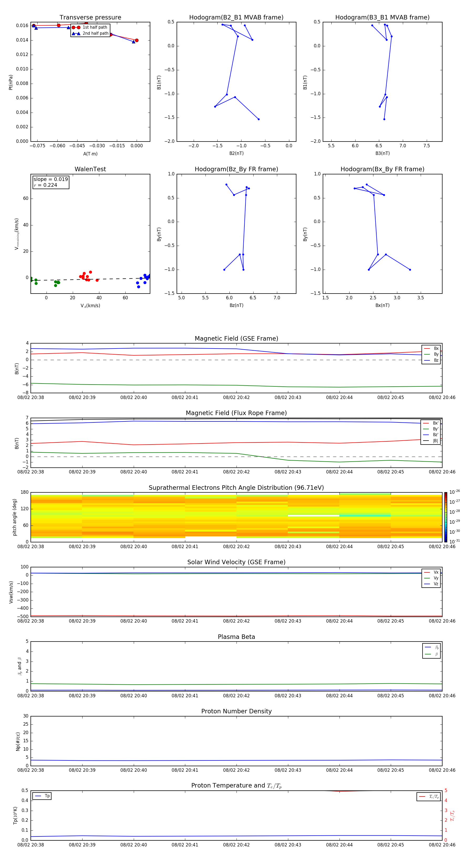473x868 pixels.
Task: Click the 'Magnetic Field (GSE Frame)' title
Action: pyautogui.click(x=236, y=339)
